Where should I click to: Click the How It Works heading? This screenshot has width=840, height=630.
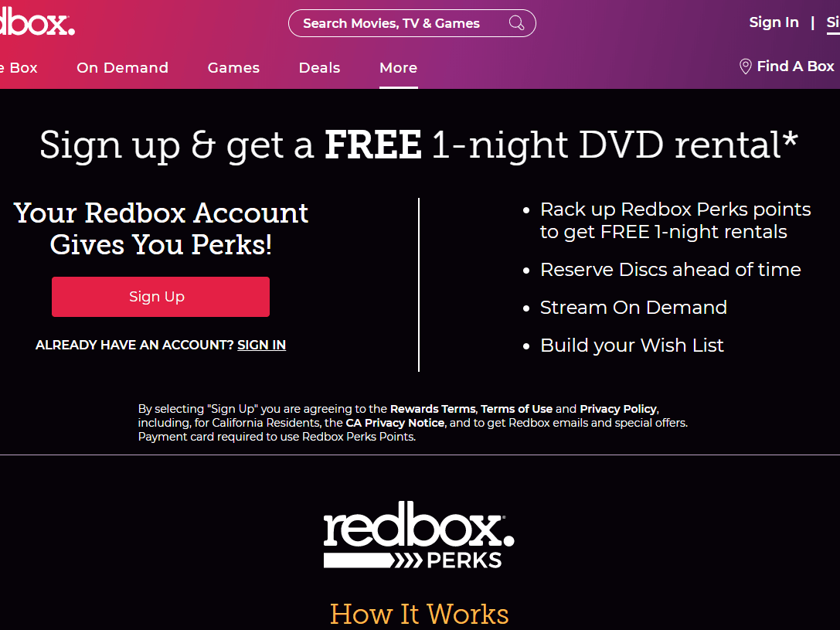coord(419,614)
